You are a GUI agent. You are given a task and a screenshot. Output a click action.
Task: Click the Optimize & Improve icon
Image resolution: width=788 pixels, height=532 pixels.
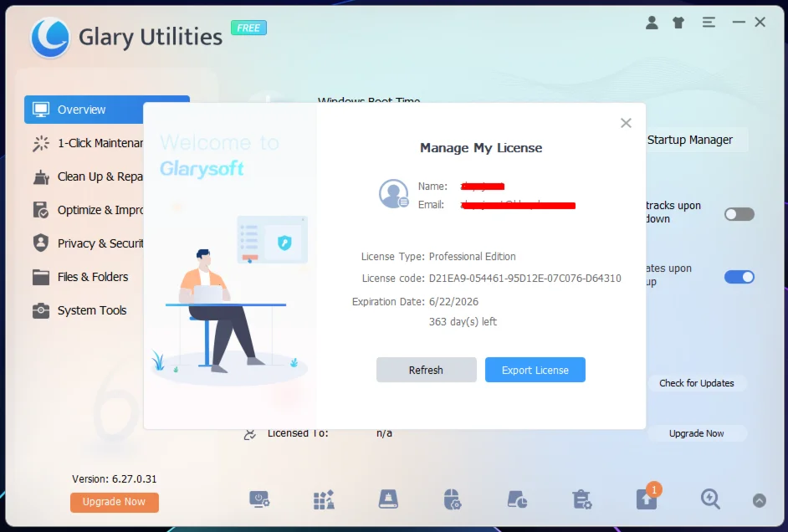click(41, 210)
